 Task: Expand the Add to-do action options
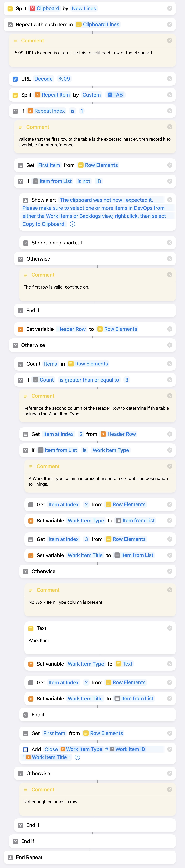(x=77, y=757)
